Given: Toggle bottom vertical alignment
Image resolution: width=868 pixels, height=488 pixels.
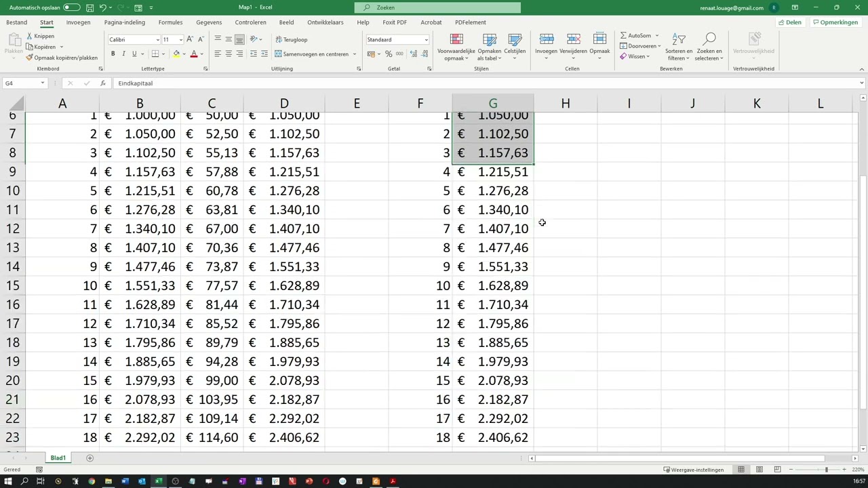Looking at the screenshot, I should click(239, 39).
